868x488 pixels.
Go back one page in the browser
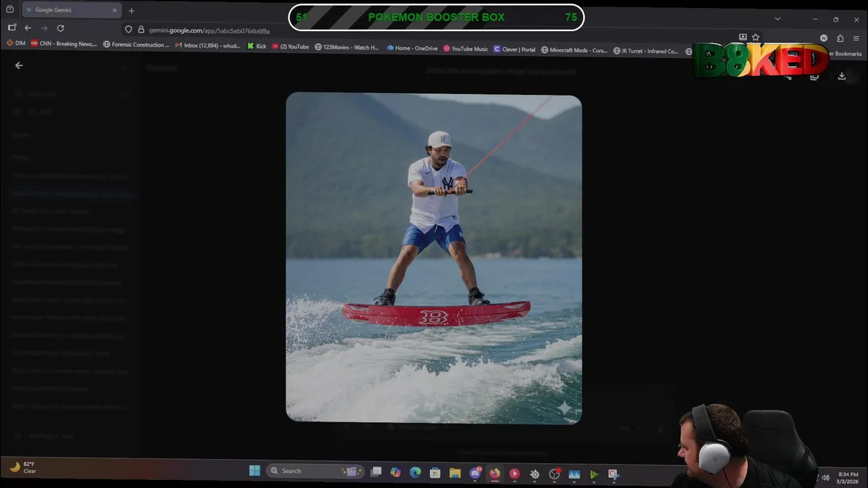28,28
